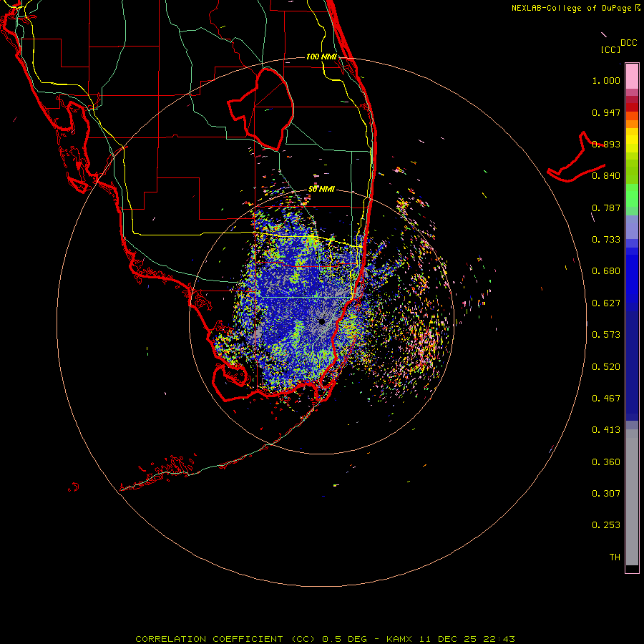Click the black KAMX radar site dot
The height and width of the screenshot is (644, 644).
[x=322, y=321]
